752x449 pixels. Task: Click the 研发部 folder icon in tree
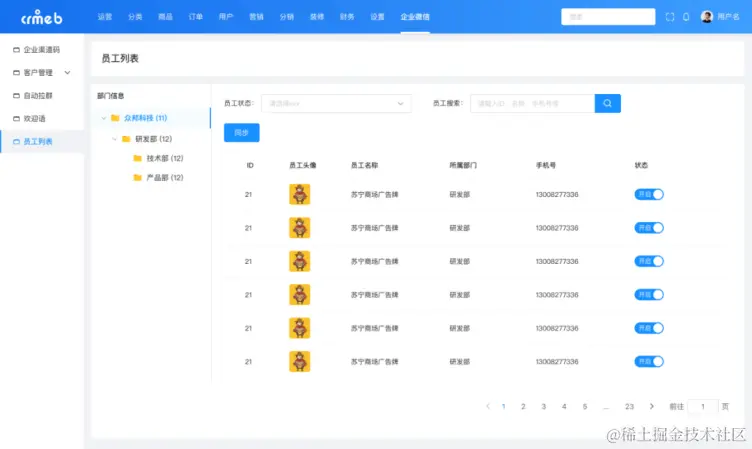pyautogui.click(x=126, y=139)
